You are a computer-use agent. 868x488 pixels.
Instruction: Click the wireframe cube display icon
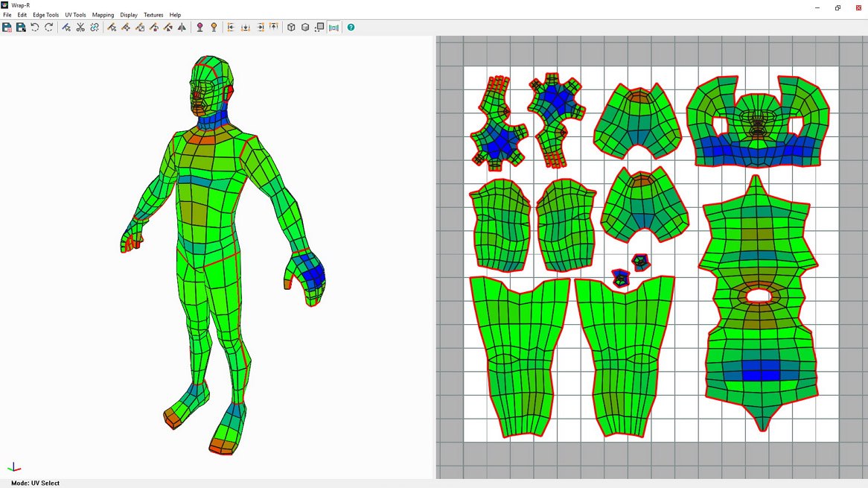tap(290, 28)
